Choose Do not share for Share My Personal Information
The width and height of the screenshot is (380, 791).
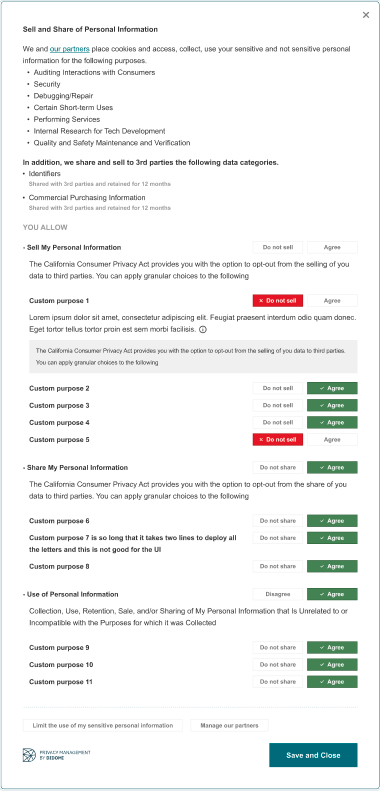point(278,468)
